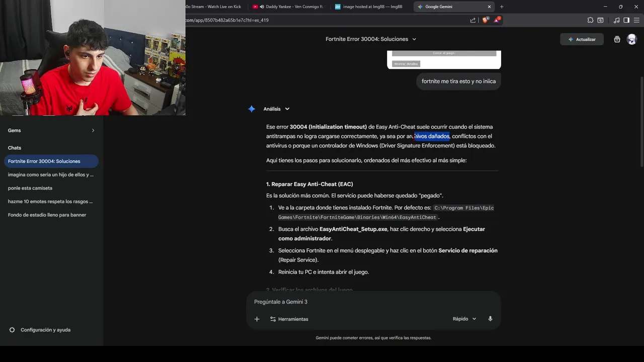Open chat Fortnite Error 30004: Soluciones
The height and width of the screenshot is (362, 644).
point(51,161)
